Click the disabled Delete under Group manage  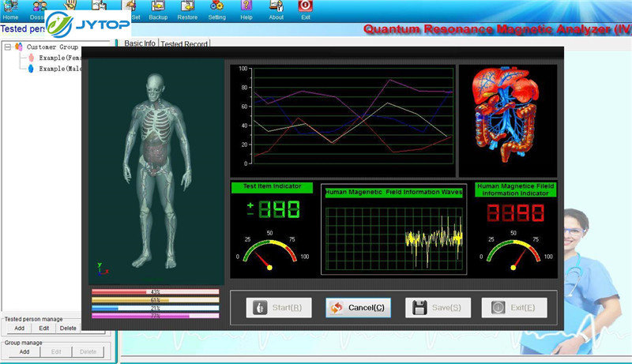88,351
